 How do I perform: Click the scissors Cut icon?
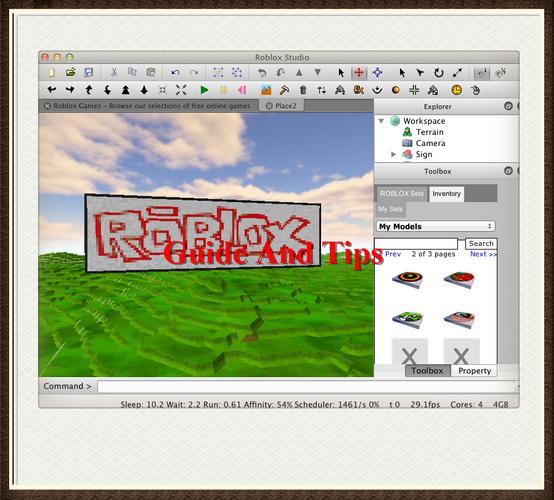coord(114,72)
